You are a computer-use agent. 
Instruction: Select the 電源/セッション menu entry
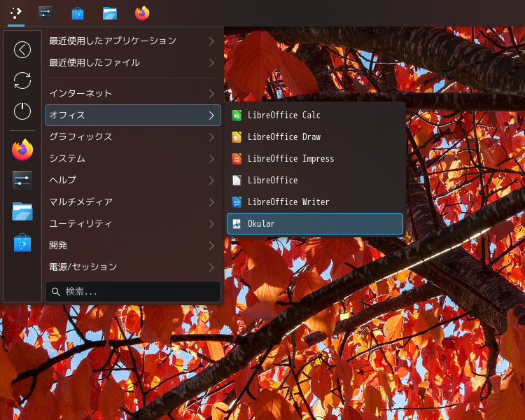133,267
